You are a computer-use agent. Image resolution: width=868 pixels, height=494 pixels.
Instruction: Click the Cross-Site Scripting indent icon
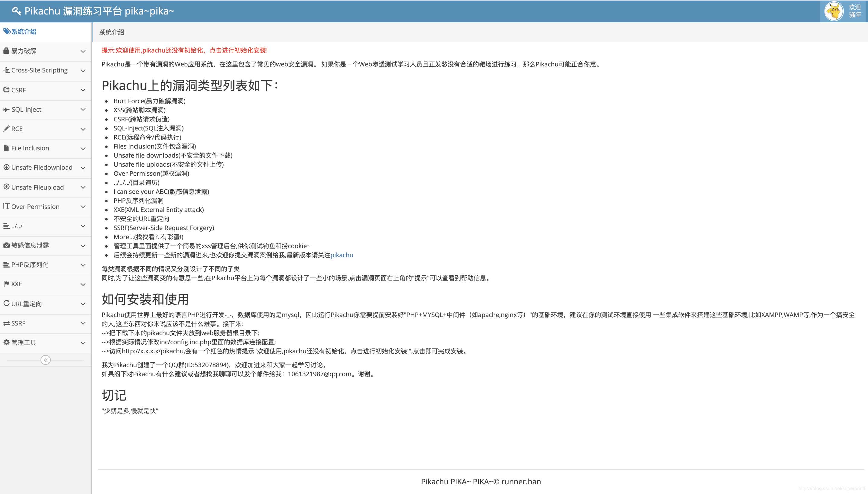[x=6, y=70]
